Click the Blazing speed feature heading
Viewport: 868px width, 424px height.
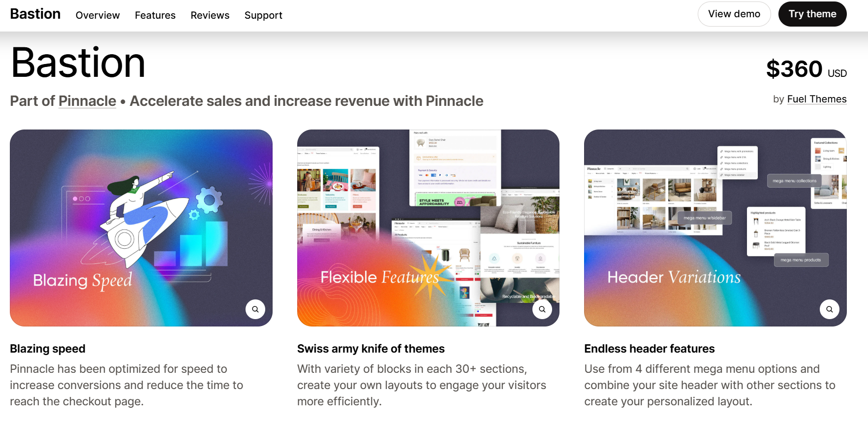[x=48, y=349]
